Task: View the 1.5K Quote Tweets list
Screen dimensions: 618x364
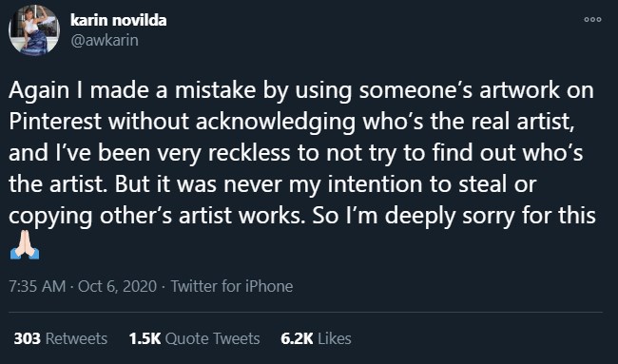Action: pos(194,338)
